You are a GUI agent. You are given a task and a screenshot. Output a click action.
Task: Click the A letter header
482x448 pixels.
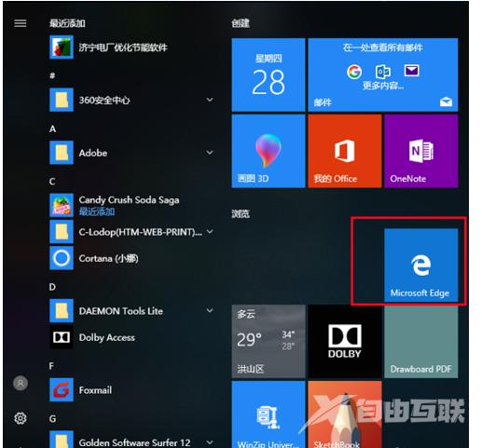[x=52, y=129]
